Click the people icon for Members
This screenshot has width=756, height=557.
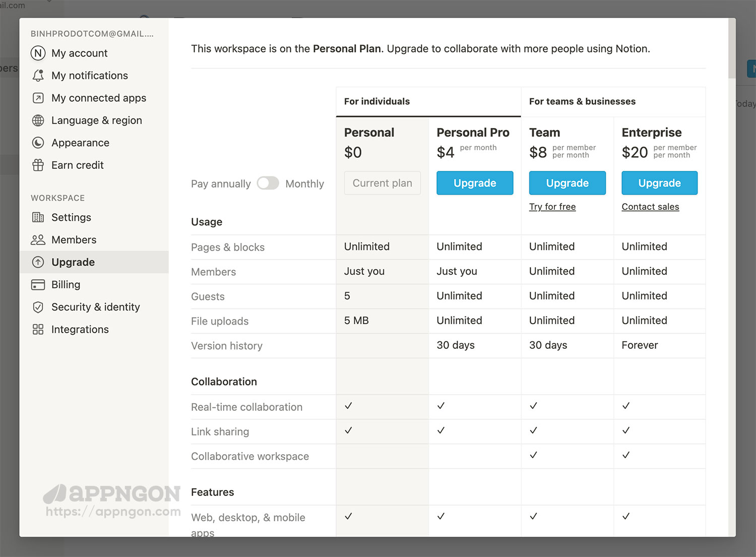tap(38, 240)
